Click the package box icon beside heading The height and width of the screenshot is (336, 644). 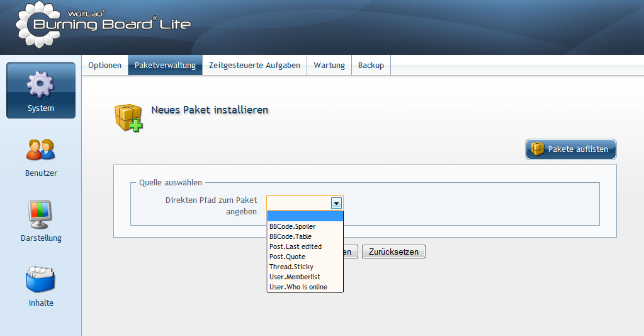[x=128, y=117]
